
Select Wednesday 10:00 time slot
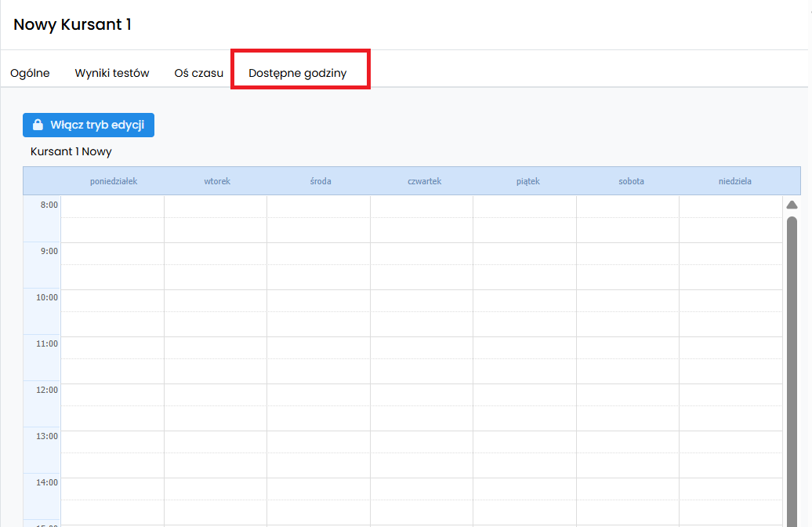318,301
